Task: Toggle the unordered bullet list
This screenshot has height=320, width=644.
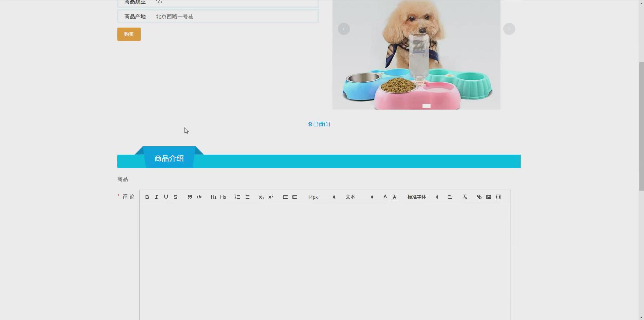Action: [x=247, y=197]
